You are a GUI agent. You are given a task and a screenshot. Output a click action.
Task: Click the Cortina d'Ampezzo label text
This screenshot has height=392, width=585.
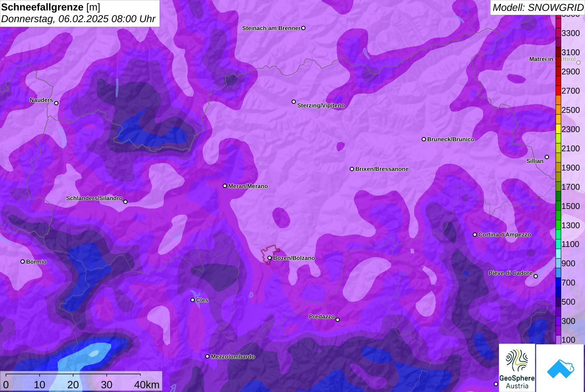pos(505,234)
